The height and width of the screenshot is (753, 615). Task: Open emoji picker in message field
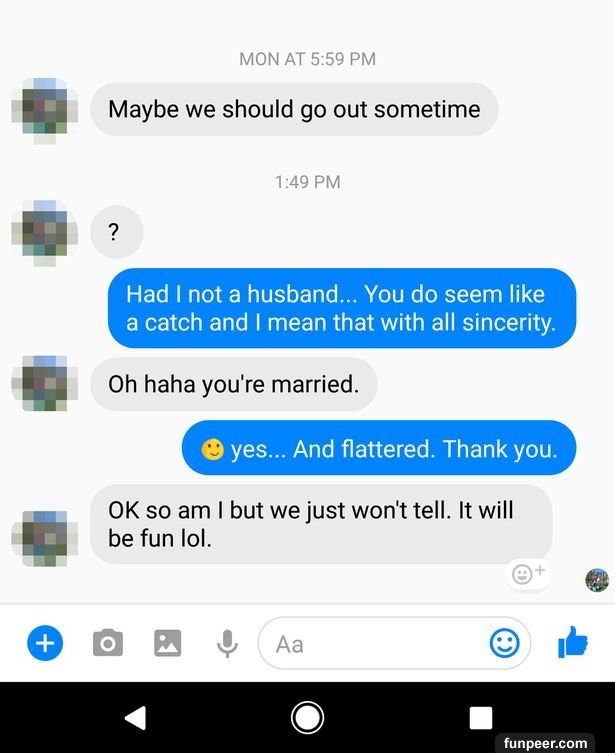(x=504, y=643)
